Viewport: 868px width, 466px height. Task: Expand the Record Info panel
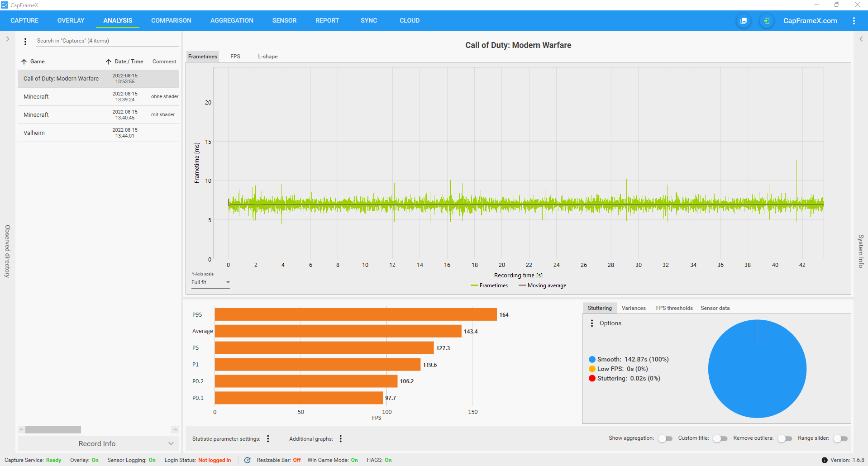coord(98,443)
